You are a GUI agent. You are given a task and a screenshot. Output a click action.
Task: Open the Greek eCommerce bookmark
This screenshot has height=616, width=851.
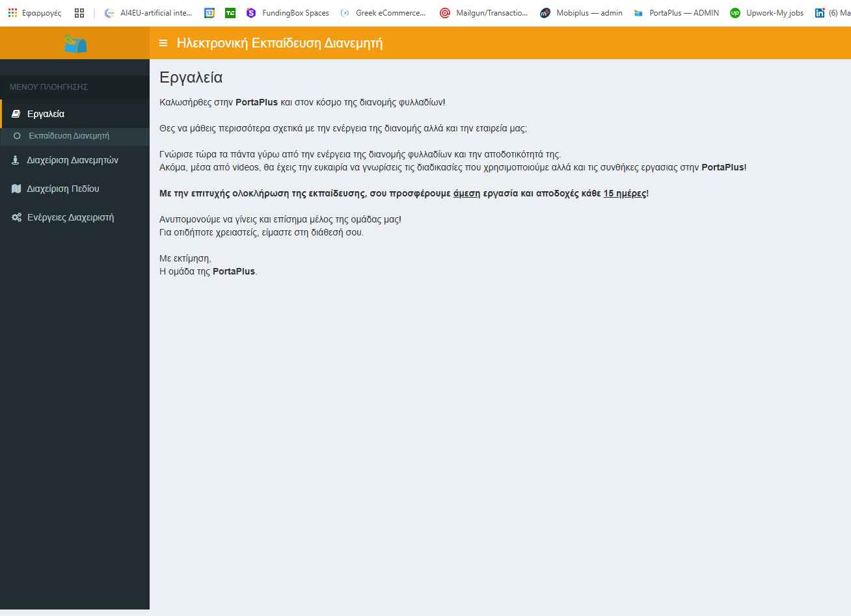coord(383,13)
